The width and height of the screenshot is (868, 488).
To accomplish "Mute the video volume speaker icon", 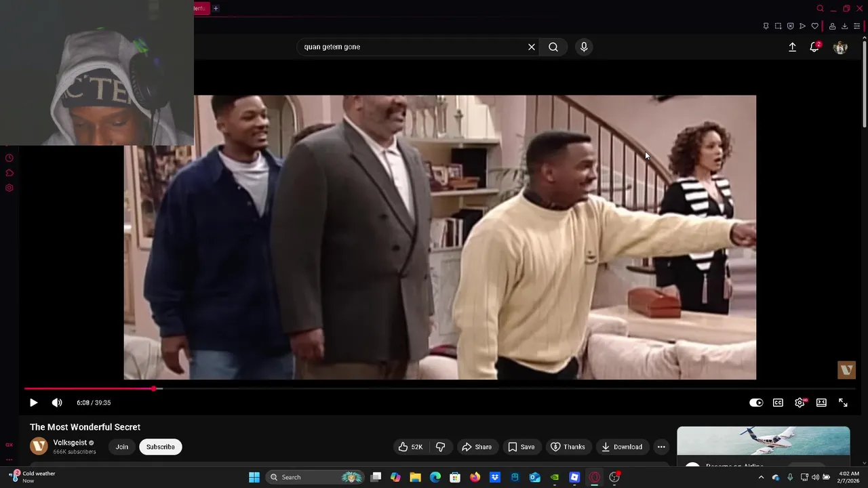I will (57, 403).
